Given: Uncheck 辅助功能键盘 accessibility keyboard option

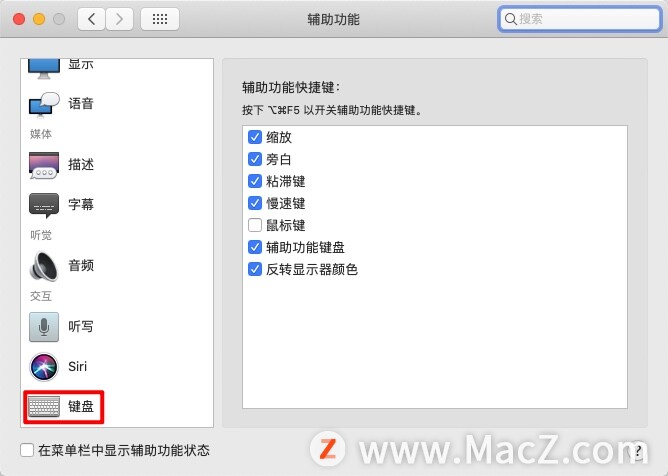Looking at the screenshot, I should [255, 247].
